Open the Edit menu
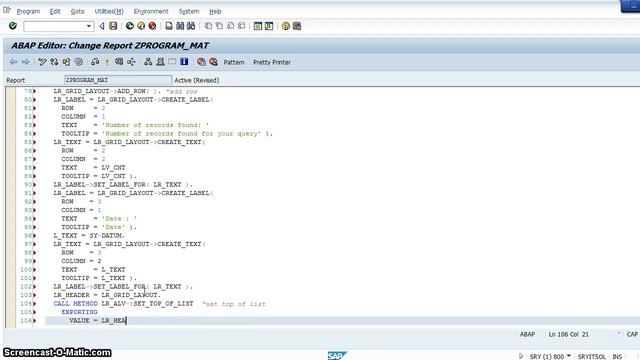This screenshot has width=640, height=360. click(x=55, y=11)
